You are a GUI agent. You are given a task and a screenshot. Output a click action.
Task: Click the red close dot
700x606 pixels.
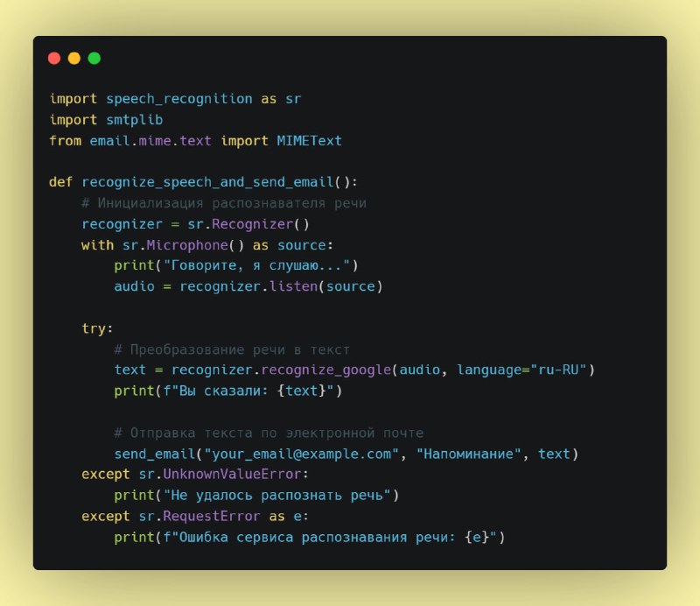(x=54, y=59)
